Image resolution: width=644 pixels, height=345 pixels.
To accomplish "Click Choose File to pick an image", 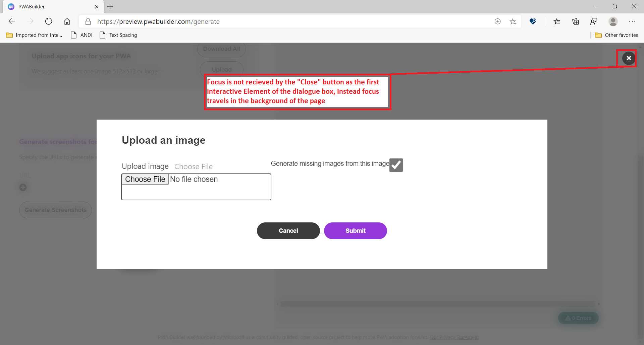I will click(145, 179).
